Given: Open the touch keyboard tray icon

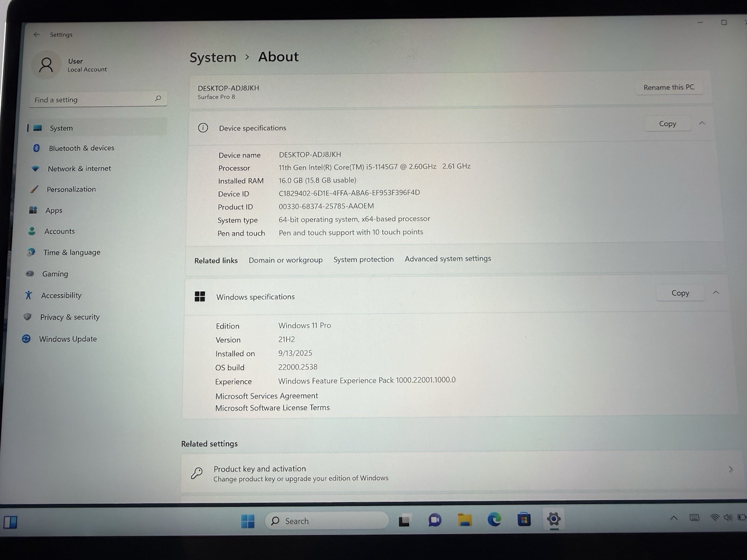Looking at the screenshot, I should [694, 518].
